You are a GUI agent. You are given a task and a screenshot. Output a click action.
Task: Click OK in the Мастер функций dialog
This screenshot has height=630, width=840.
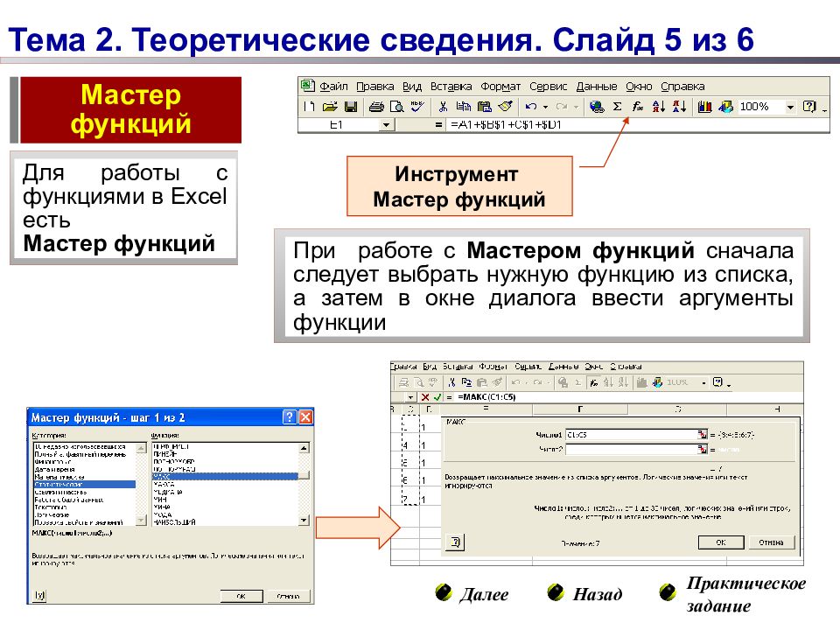[x=241, y=596]
